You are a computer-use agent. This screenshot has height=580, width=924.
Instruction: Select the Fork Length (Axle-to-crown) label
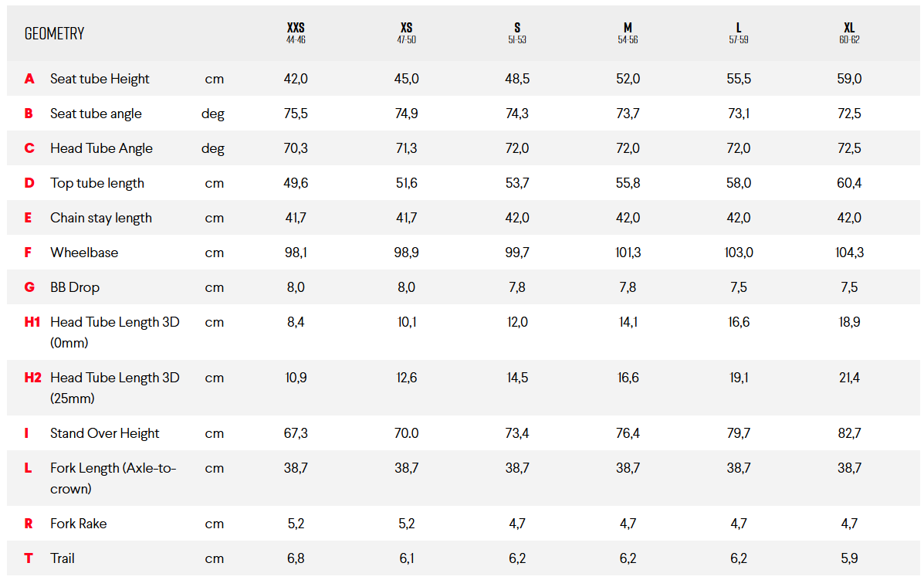pyautogui.click(x=113, y=478)
